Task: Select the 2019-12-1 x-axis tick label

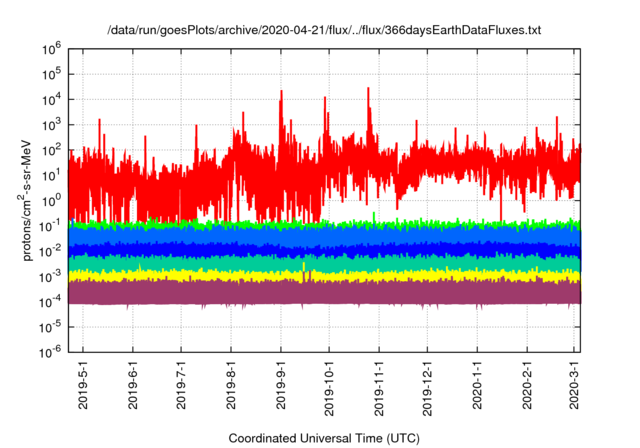Action: click(427, 388)
